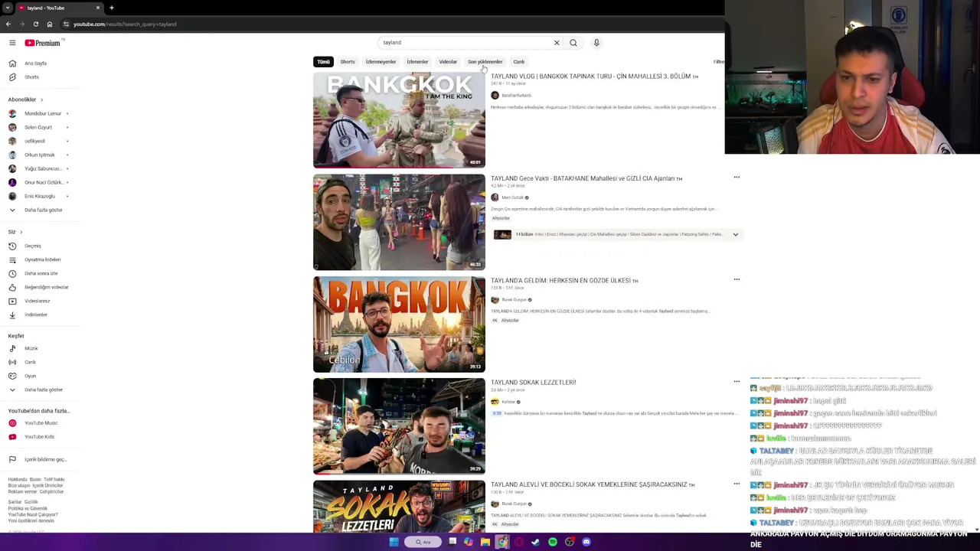Viewport: 980px width, 551px height.
Task: Open YouTube Kids icon link
Action: (x=12, y=437)
